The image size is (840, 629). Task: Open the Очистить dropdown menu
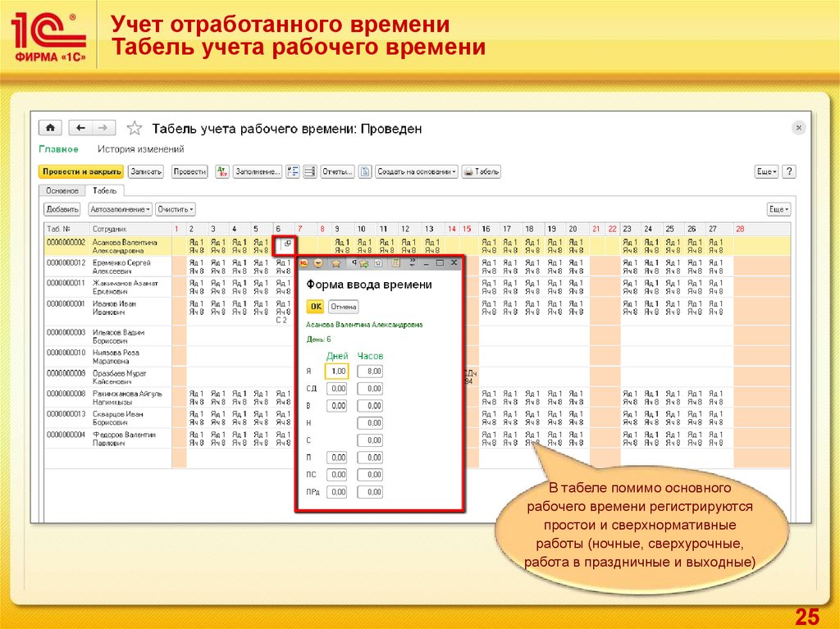point(176,209)
